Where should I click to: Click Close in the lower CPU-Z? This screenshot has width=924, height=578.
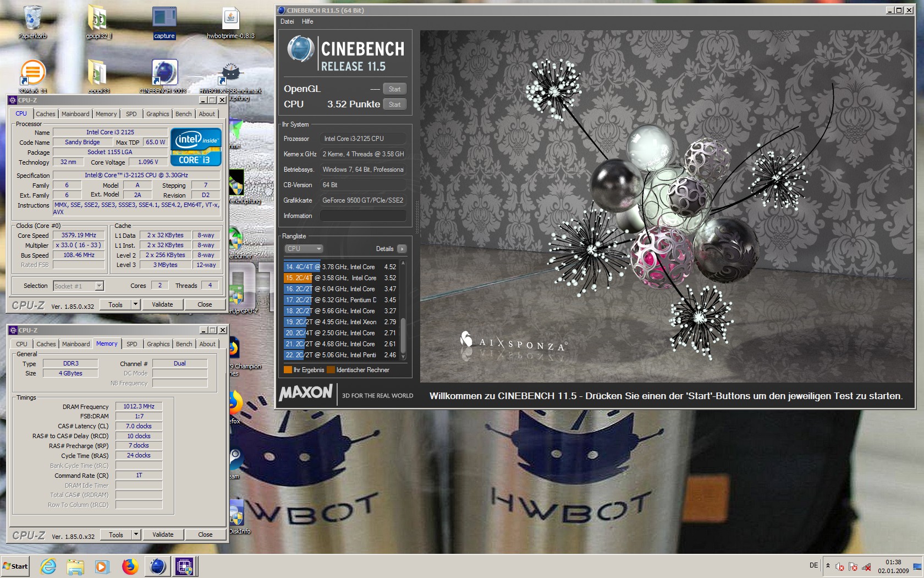pyautogui.click(x=205, y=535)
